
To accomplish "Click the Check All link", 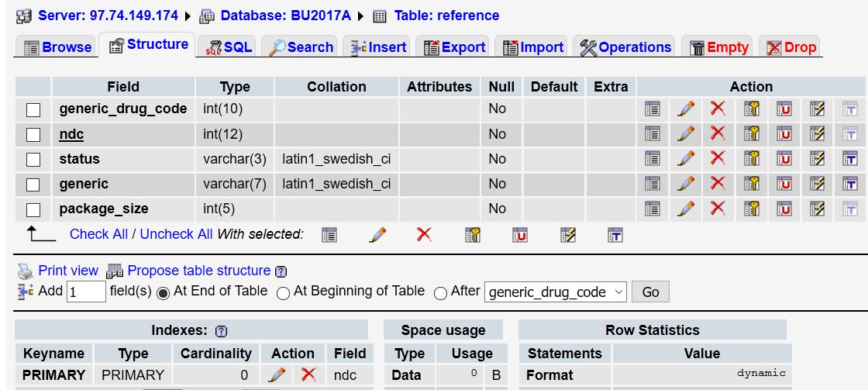I will point(98,234).
